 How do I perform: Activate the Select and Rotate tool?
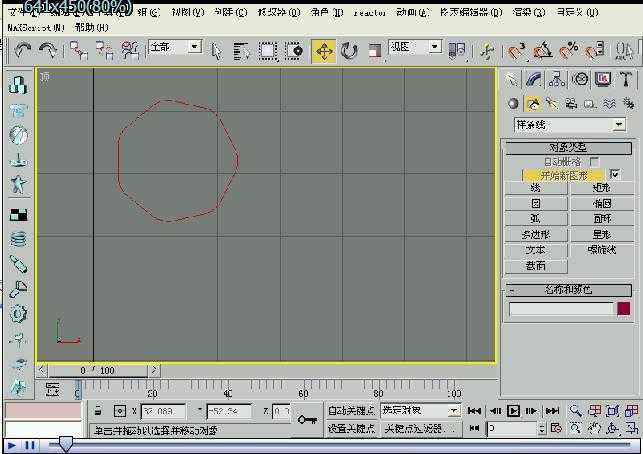pos(349,51)
